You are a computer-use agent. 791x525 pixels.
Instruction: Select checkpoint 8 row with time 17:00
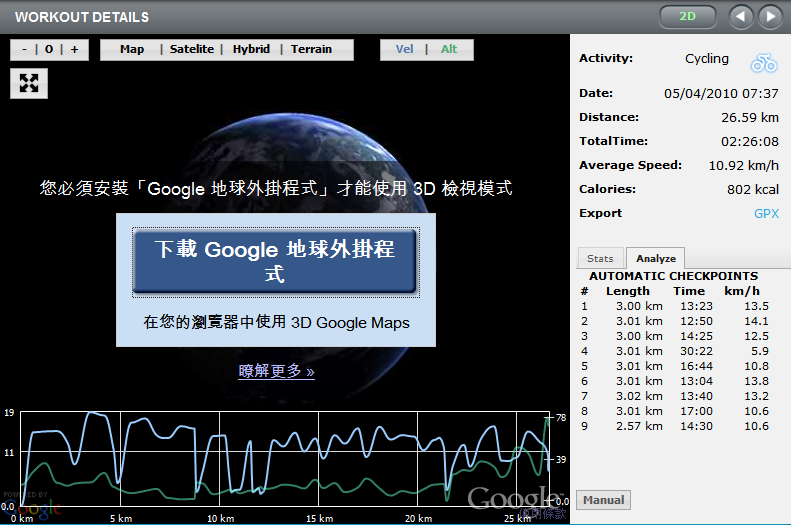[x=674, y=411]
